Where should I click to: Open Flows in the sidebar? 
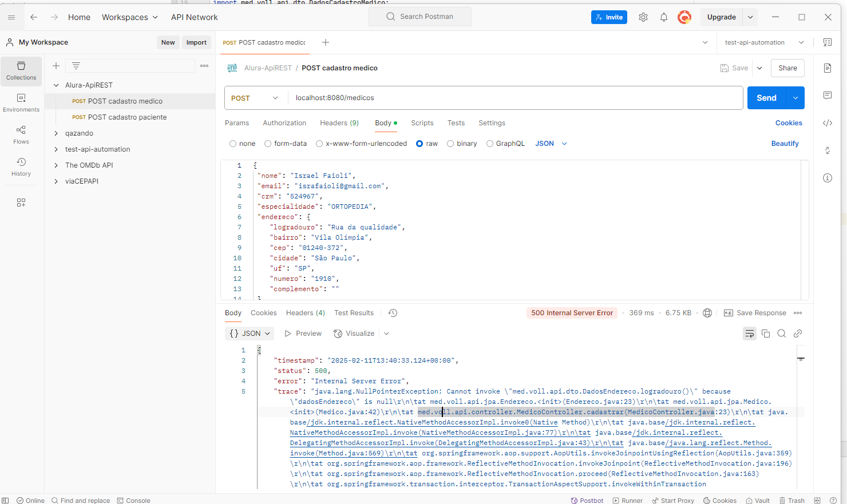click(x=21, y=135)
